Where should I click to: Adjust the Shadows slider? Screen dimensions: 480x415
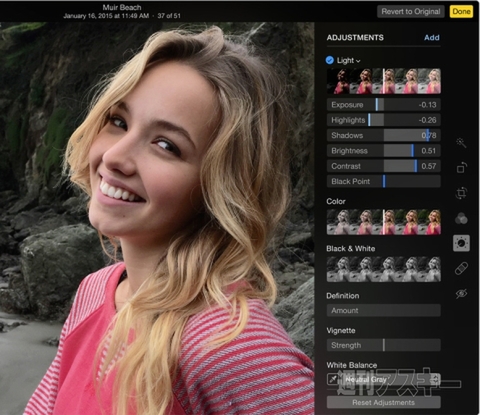[x=384, y=135]
